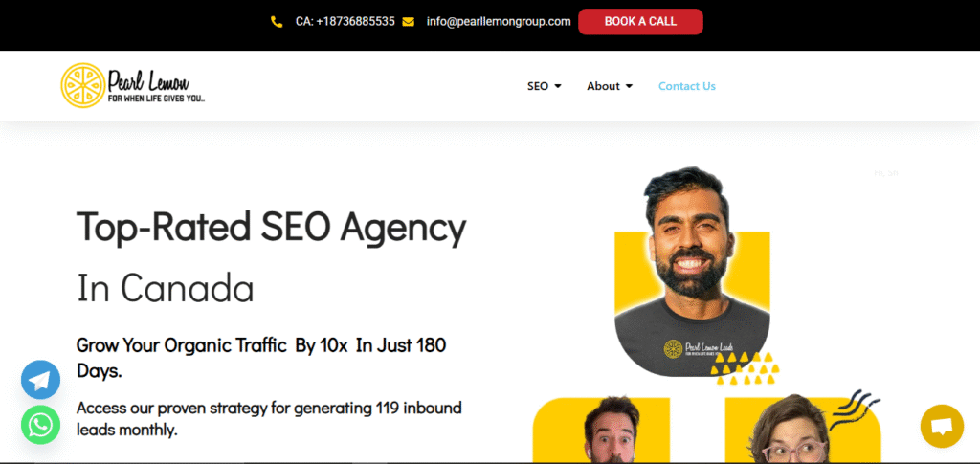Screen dimensions: 980x464
Task: Click the Telegram chat icon
Action: point(40,380)
